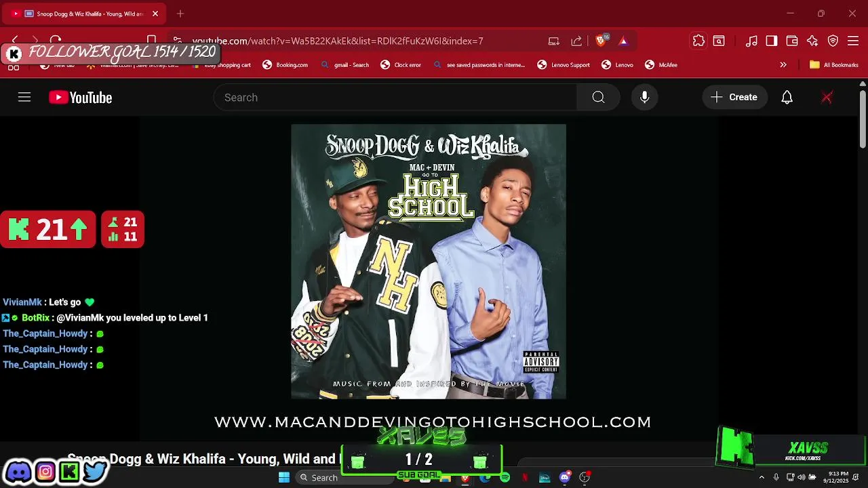The height and width of the screenshot is (488, 868).
Task: Open the Brave main menu
Action: tap(853, 41)
